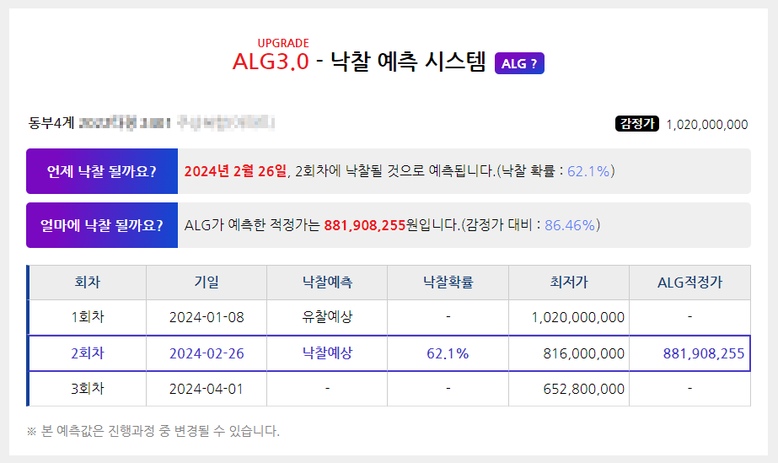This screenshot has width=778, height=463.
Task: Click the ALG3.0 red title text
Action: click(269, 63)
